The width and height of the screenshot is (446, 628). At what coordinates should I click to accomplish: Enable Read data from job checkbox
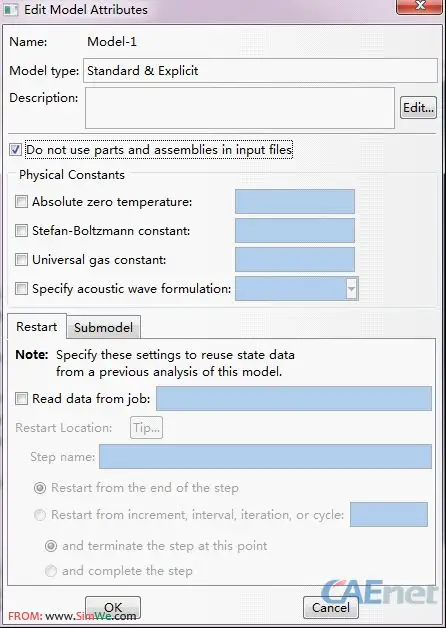(x=21, y=399)
